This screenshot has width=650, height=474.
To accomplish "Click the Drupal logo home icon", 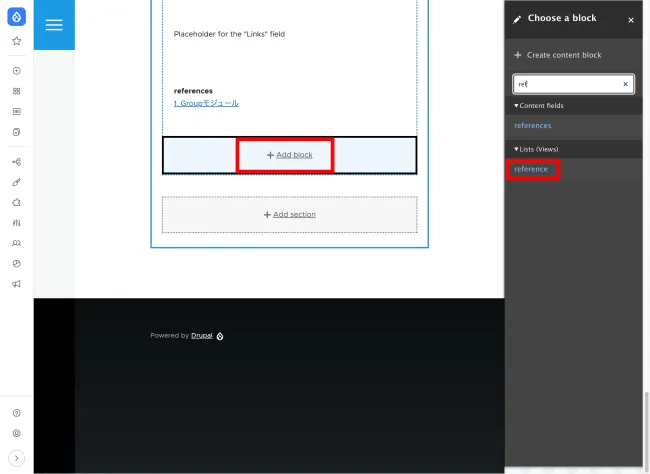I will click(16, 19).
